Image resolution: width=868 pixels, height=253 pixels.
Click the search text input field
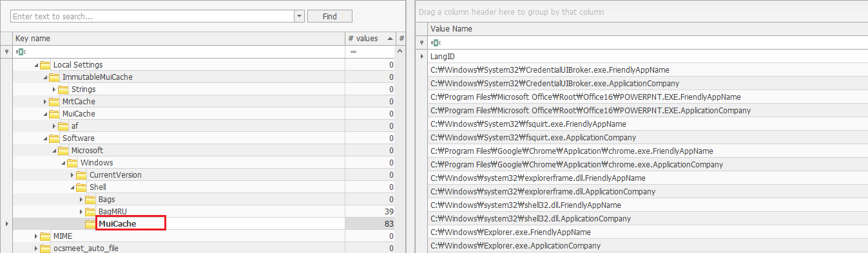(152, 16)
